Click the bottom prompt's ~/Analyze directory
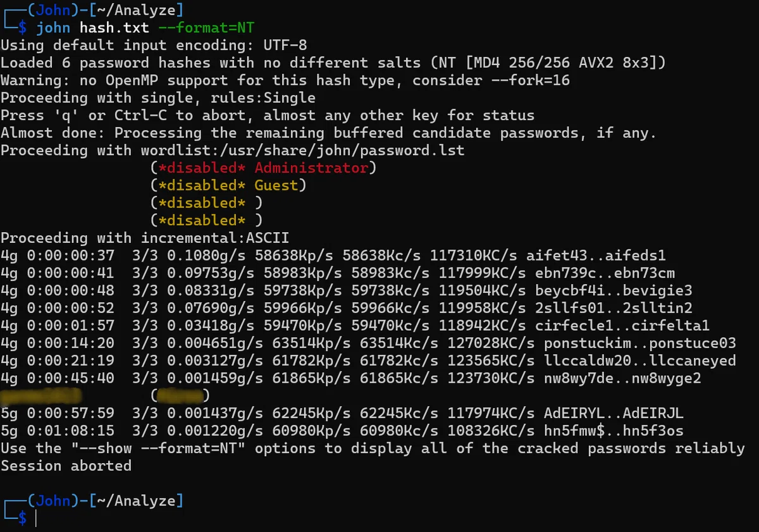Screen dimensions: 759x532 click(137, 501)
